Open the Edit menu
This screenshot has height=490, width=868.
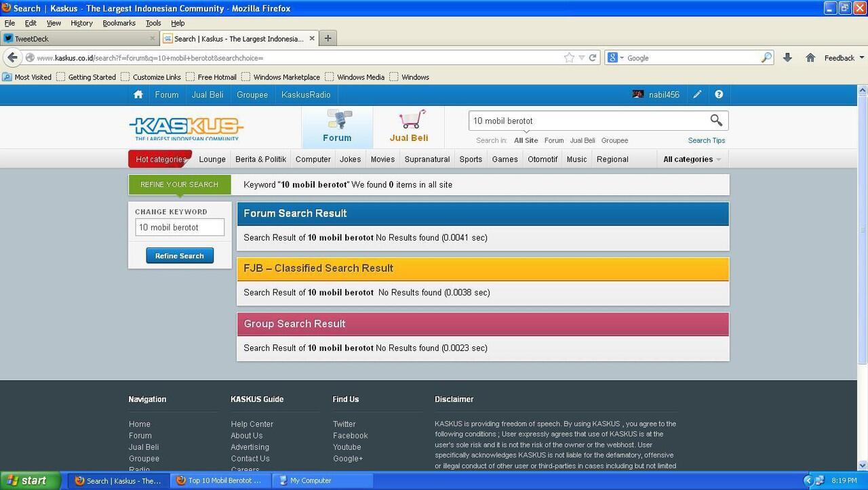(31, 23)
